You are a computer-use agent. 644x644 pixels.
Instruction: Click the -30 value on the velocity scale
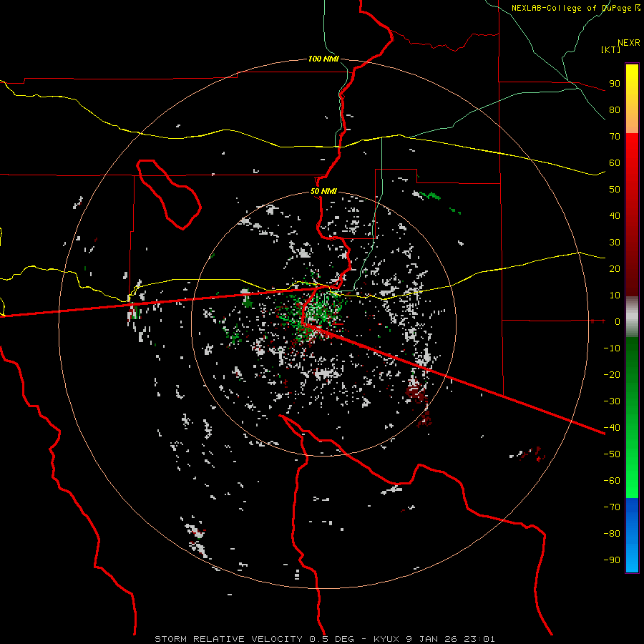(x=612, y=401)
